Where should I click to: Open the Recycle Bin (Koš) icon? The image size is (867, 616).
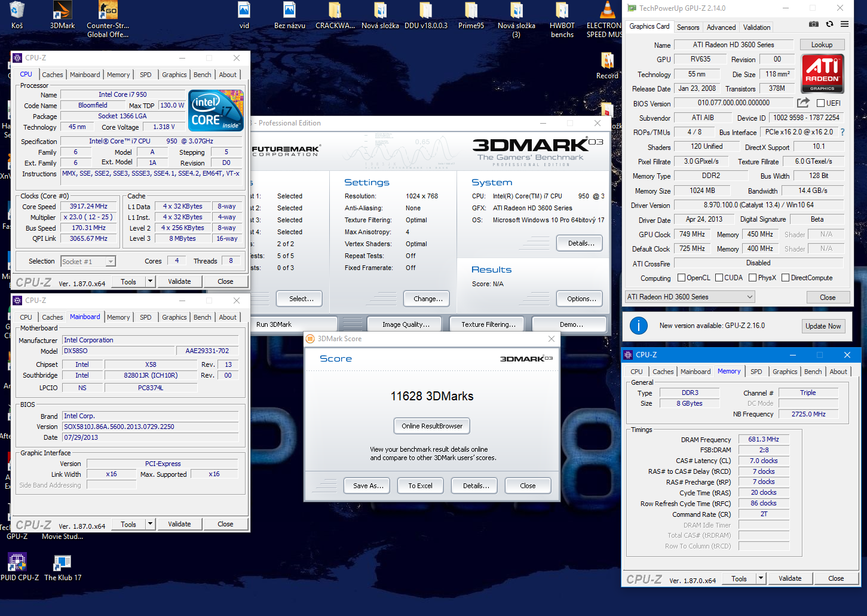click(x=17, y=16)
